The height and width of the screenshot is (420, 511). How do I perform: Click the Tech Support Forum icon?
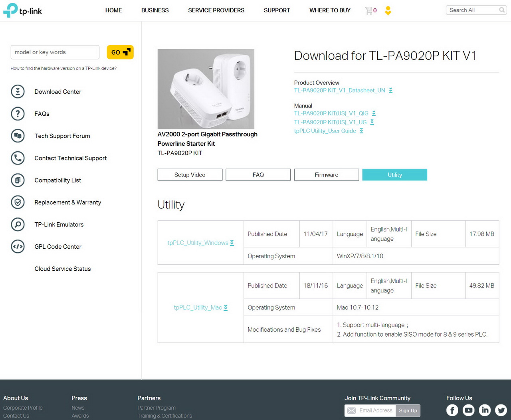click(x=18, y=136)
